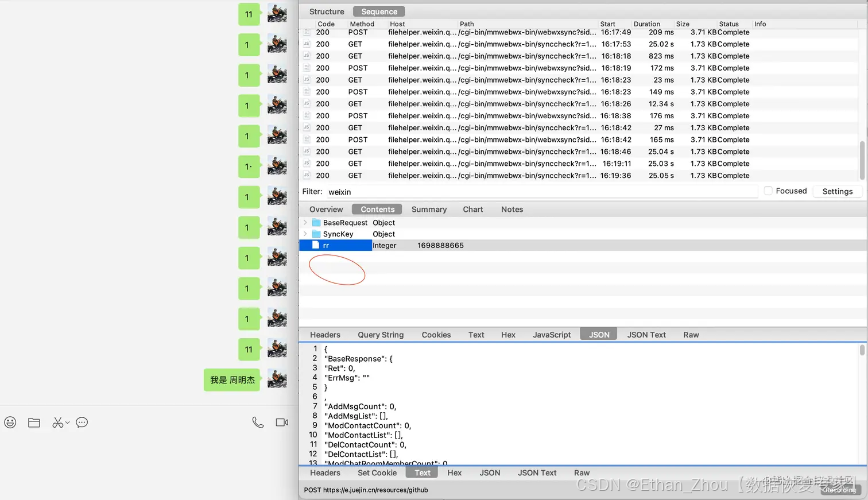
Task: Show request Text tab
Action: [476, 335]
